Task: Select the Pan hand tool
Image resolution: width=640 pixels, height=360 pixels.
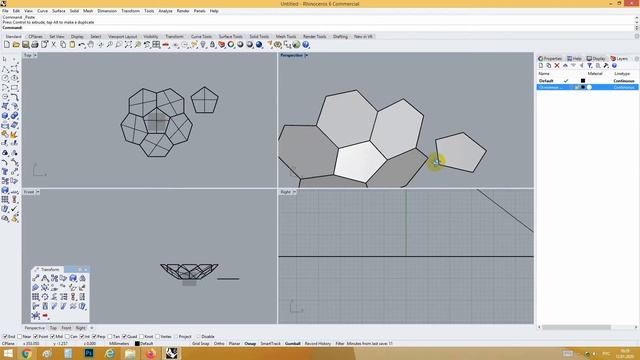Action: [91, 45]
